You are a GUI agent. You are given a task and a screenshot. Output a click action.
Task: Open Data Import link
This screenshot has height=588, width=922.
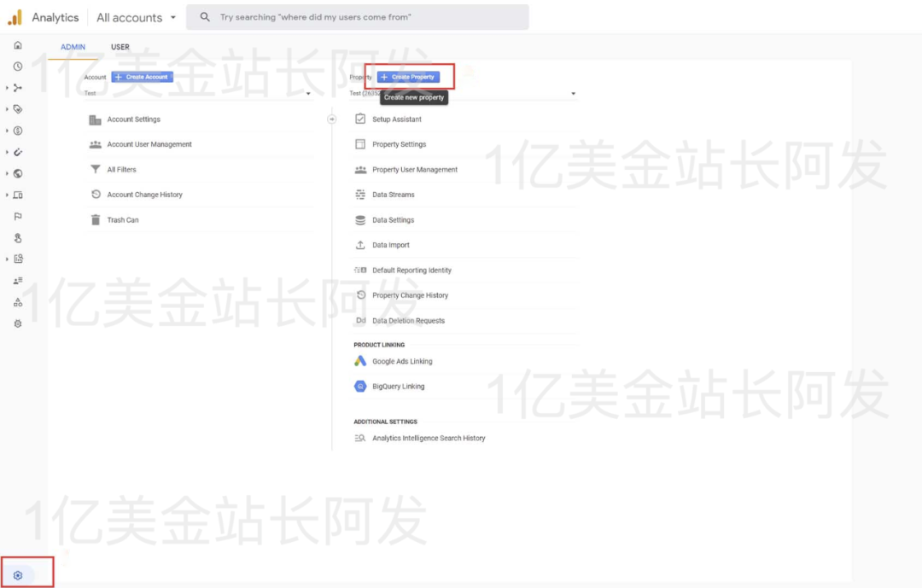(x=390, y=245)
